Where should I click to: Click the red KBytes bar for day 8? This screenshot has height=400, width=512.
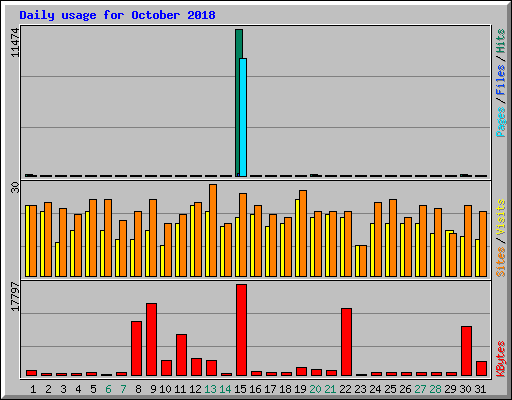[136, 348]
